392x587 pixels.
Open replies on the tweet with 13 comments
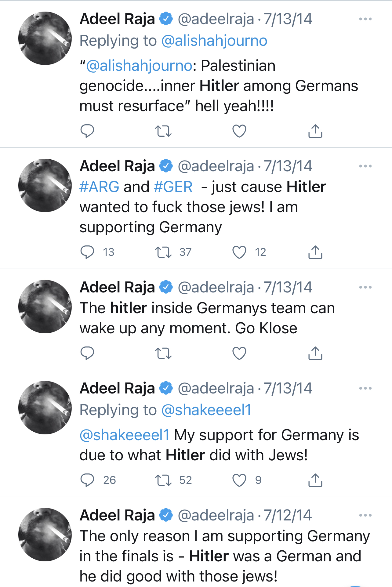pyautogui.click(x=87, y=252)
